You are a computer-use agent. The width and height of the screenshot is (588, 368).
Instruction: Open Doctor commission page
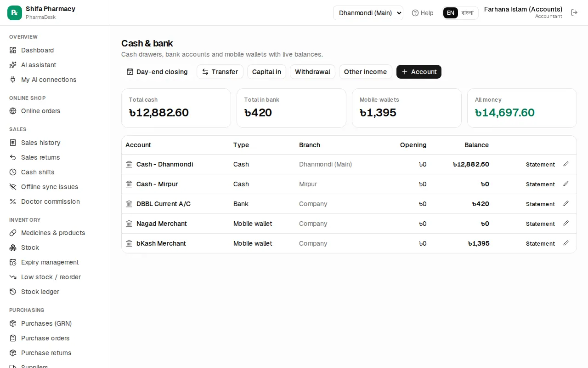point(55,201)
